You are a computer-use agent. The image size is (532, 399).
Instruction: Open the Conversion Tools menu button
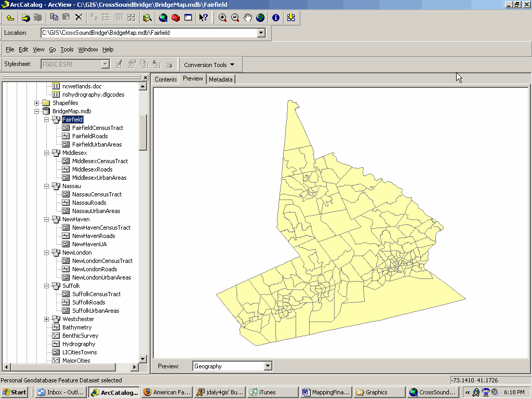[x=209, y=65]
